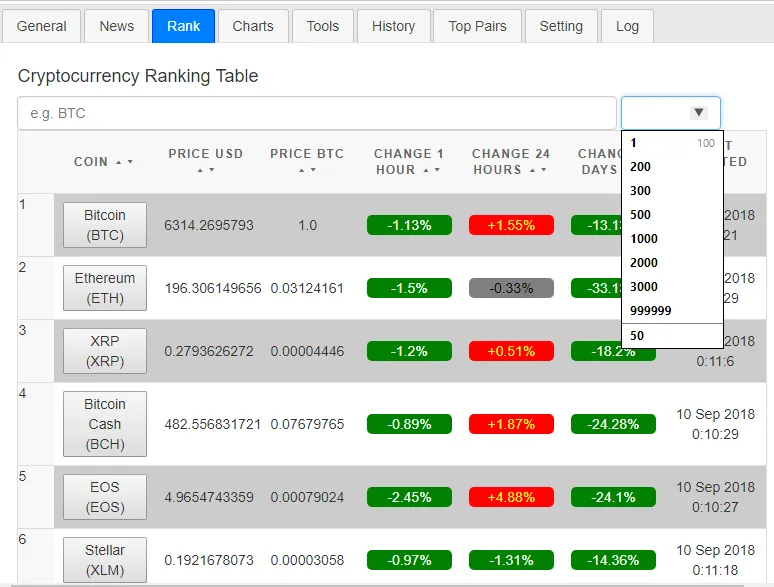
Task: Choose 300 rows option
Action: 672,191
